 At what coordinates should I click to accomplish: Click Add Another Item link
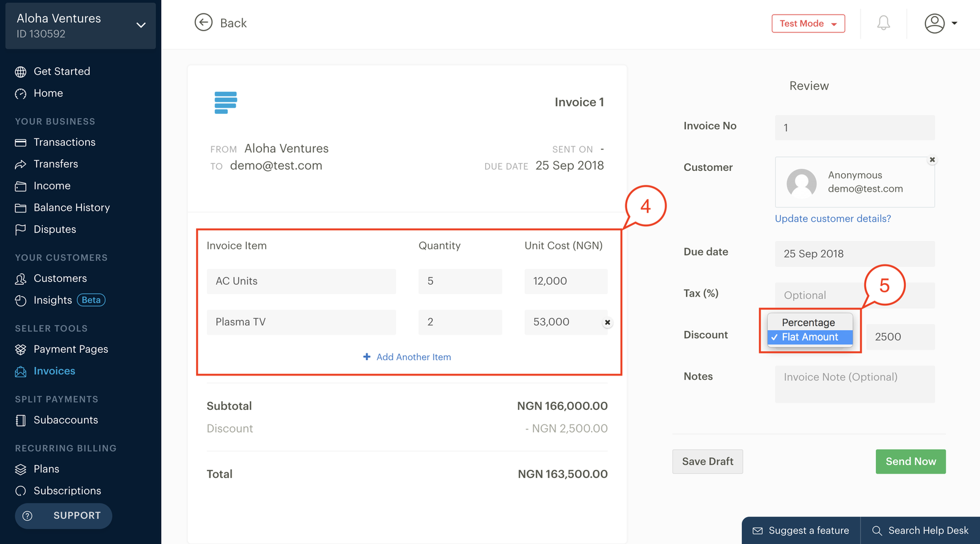[x=407, y=357]
